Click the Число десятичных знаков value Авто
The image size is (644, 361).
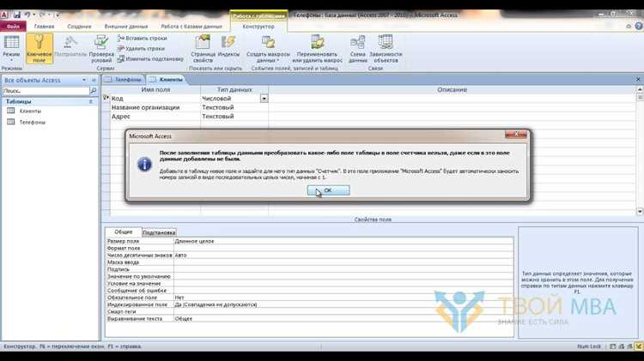343,256
